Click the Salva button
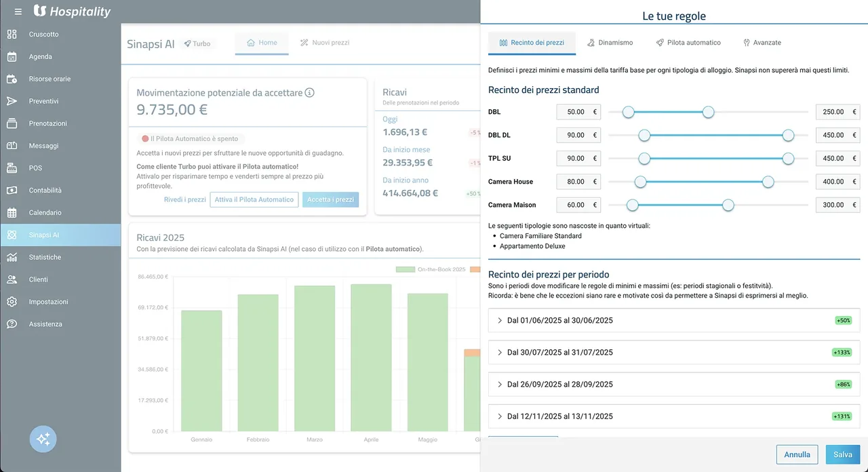 [x=843, y=454]
